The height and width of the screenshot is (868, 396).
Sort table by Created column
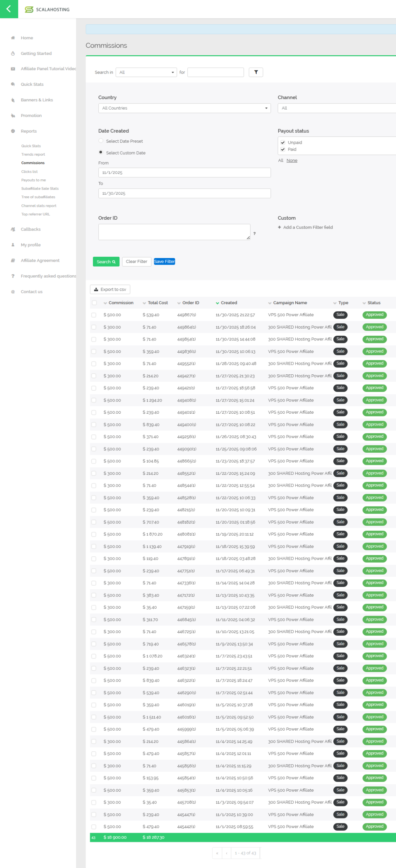pos(226,303)
